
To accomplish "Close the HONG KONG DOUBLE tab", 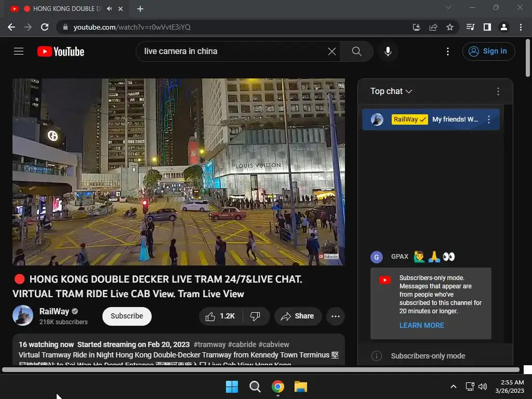I will 121,9.
